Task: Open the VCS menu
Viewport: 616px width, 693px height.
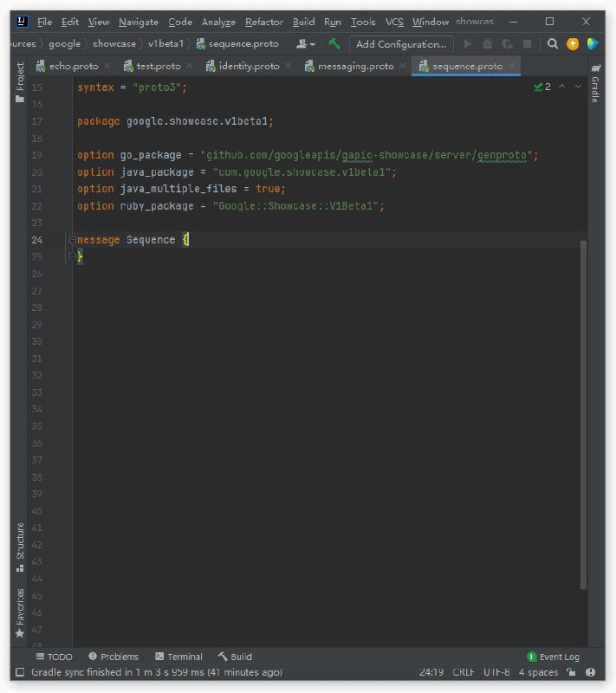Action: coord(394,23)
